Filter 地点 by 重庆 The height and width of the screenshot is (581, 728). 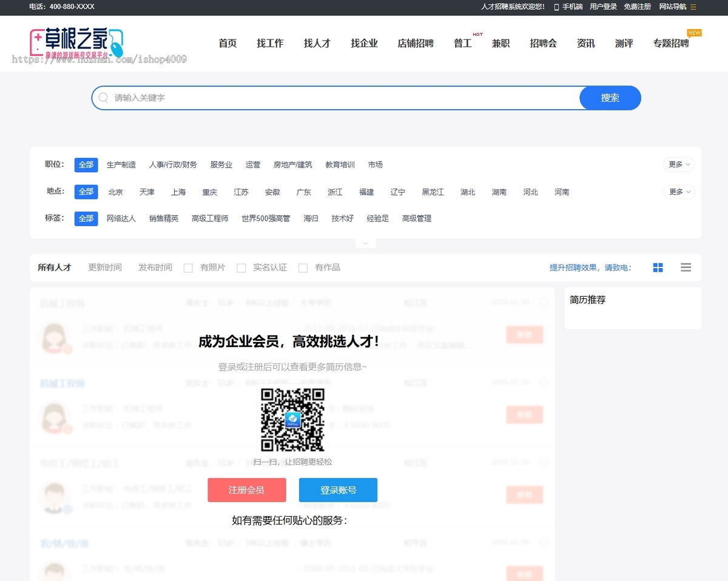click(210, 192)
